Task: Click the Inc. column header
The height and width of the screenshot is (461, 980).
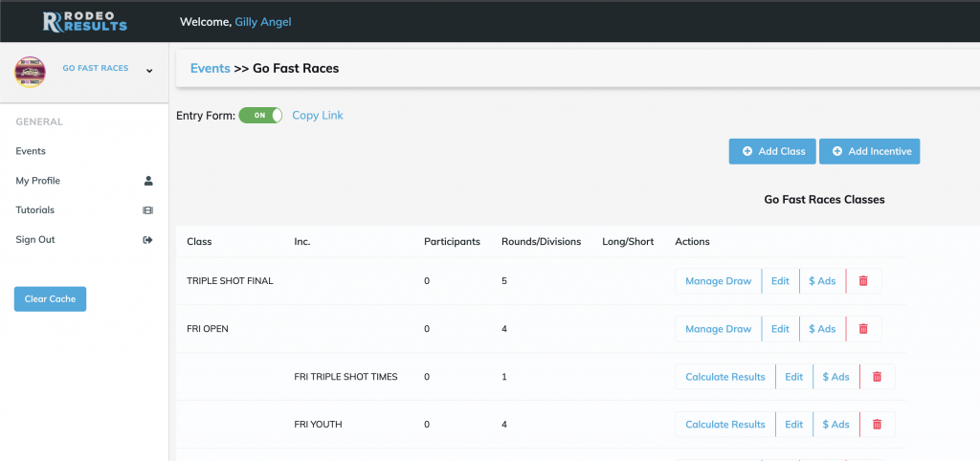Action: point(301,242)
